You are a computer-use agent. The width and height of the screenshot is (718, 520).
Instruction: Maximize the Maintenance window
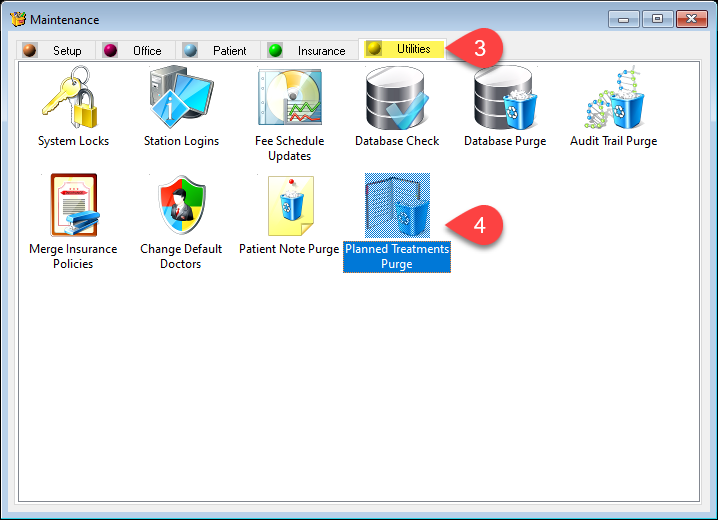click(x=657, y=19)
